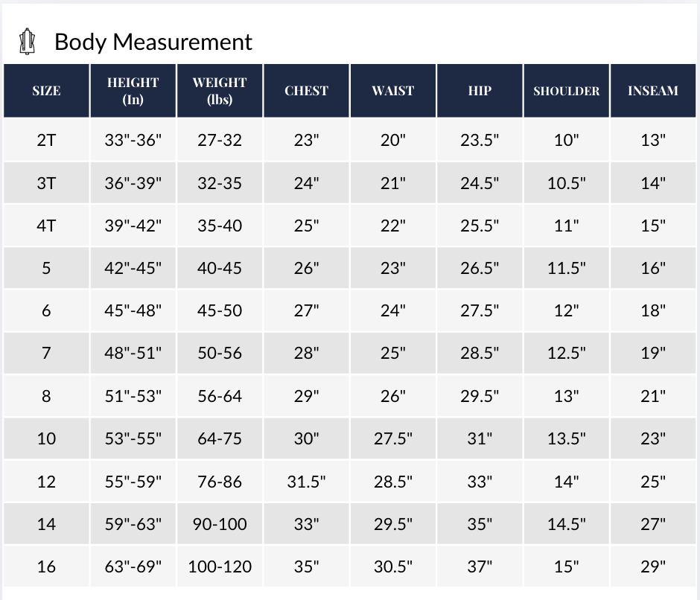The image size is (700, 600).
Task: Select the 29" inseam cell
Action: (x=652, y=566)
